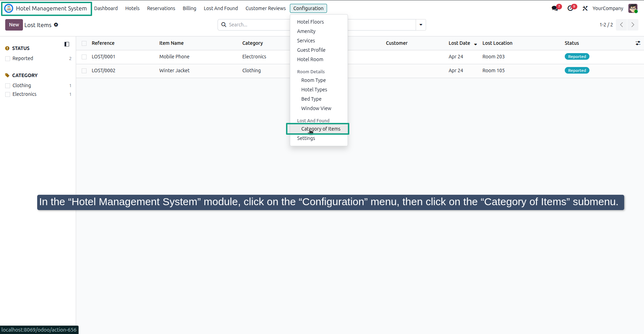Click the New button
The width and height of the screenshot is (644, 334).
[14, 25]
